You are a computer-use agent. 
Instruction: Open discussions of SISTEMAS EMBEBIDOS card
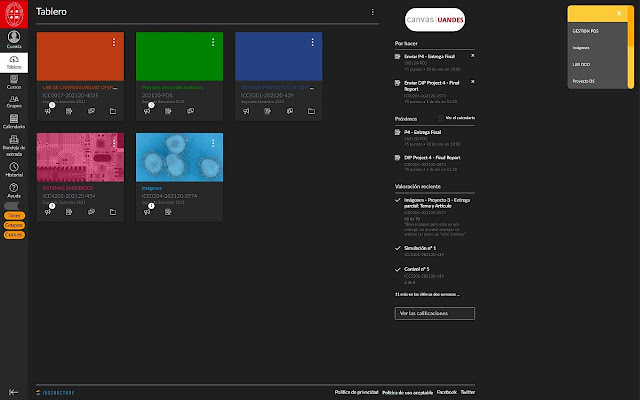pyautogui.click(x=91, y=212)
